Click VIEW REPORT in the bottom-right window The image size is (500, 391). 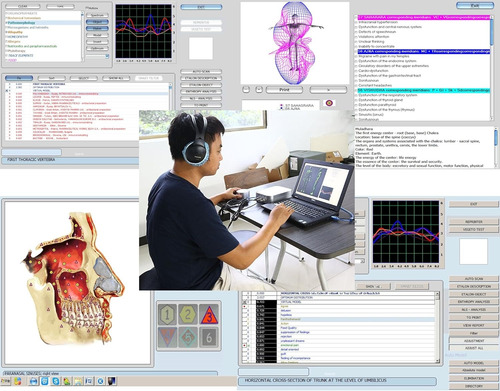coord(474,325)
